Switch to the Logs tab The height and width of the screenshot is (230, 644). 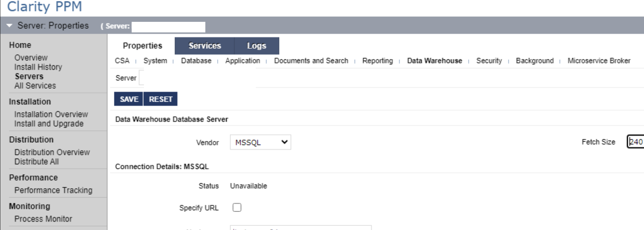point(257,46)
